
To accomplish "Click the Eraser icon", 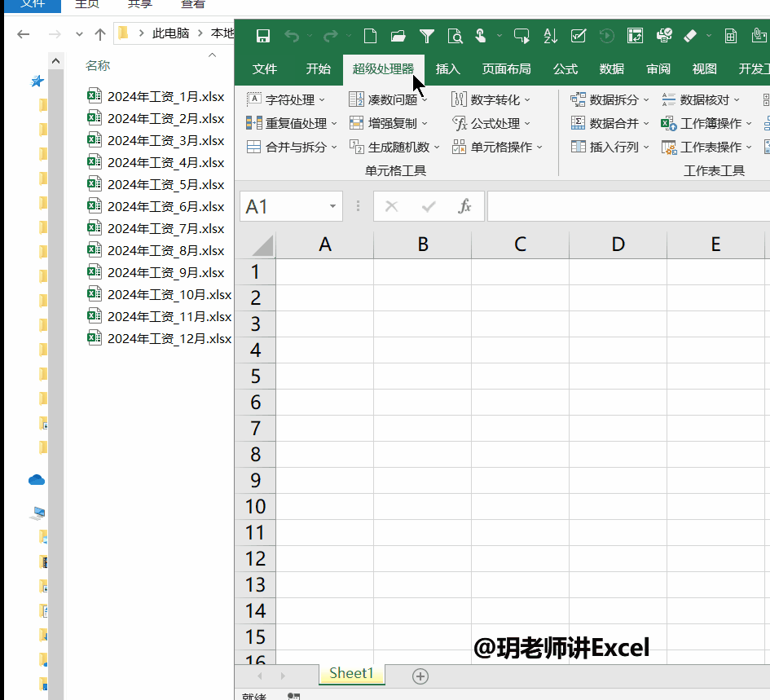I will coord(690,36).
